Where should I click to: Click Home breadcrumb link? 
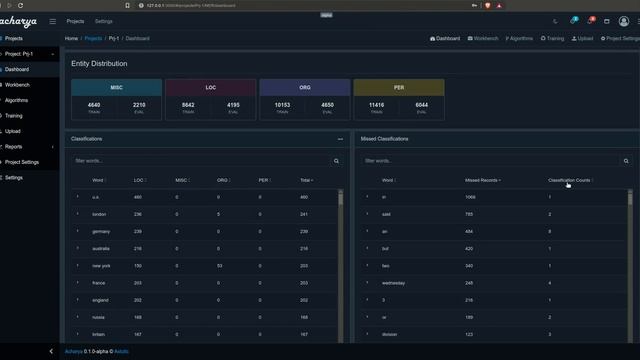[71, 38]
